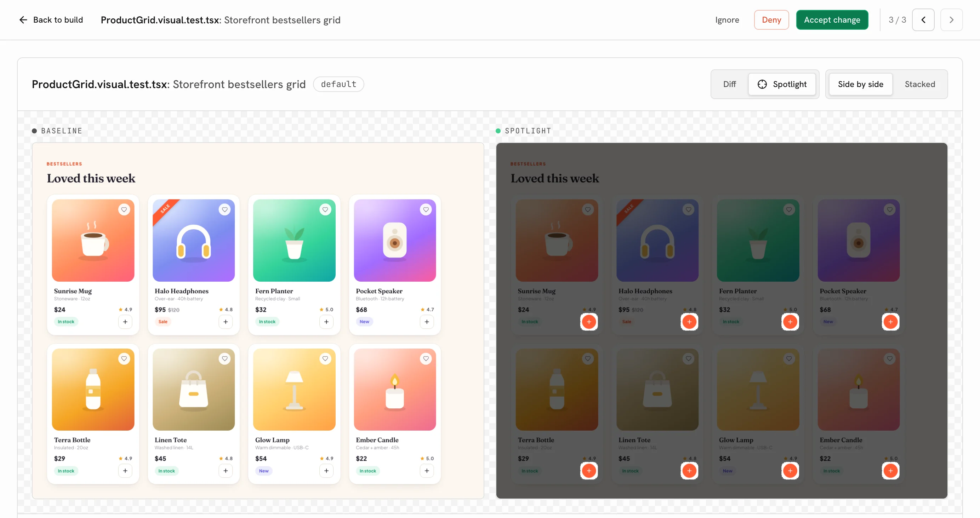
Task: Add baseline Halo Headphones with plus button
Action: point(226,322)
